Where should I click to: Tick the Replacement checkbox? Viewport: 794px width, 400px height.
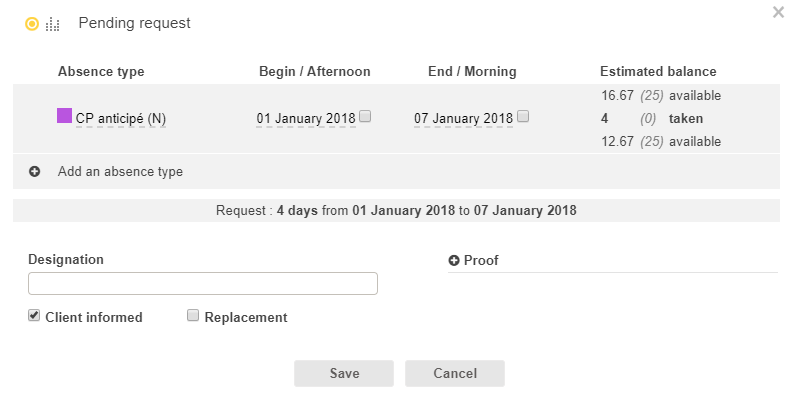[x=193, y=316]
